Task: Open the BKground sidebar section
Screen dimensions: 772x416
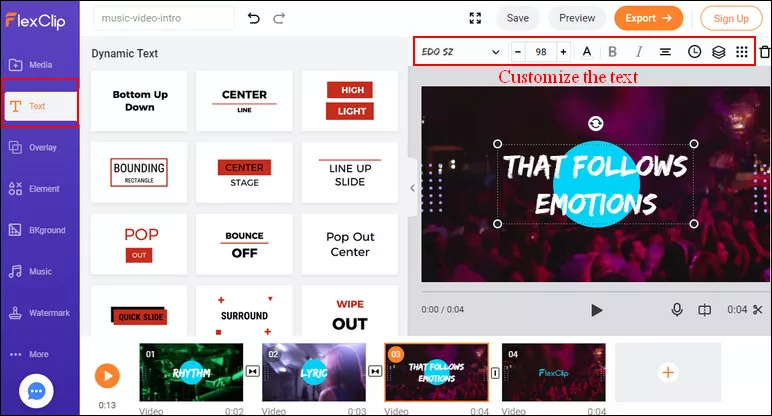Action: point(37,230)
